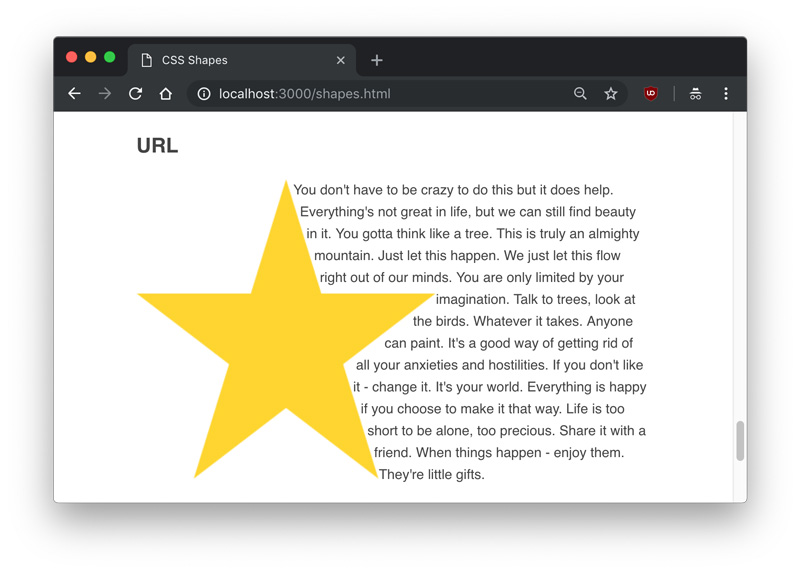The image size is (800, 573).
Task: Open the red shield extension icon
Action: 650,94
